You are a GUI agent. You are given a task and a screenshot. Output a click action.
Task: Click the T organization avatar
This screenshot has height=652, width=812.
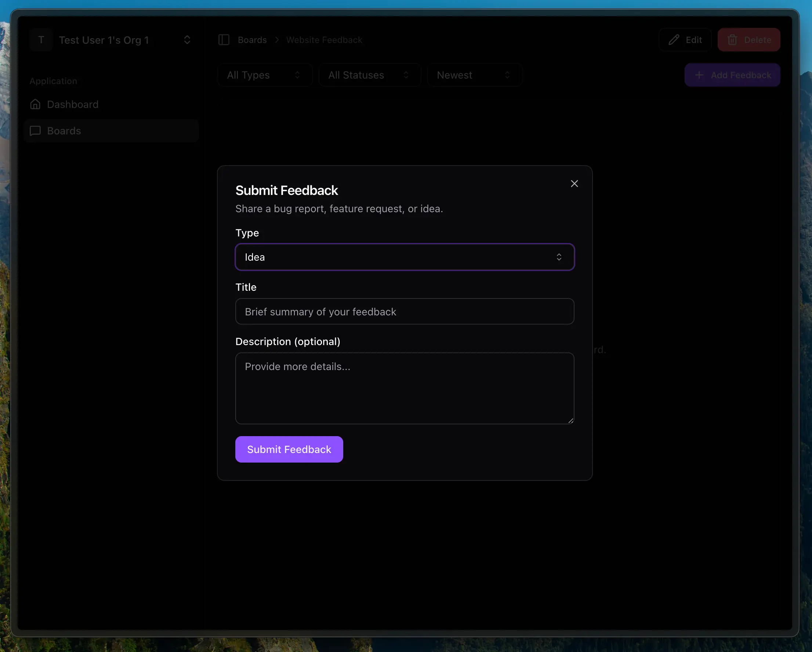click(41, 40)
